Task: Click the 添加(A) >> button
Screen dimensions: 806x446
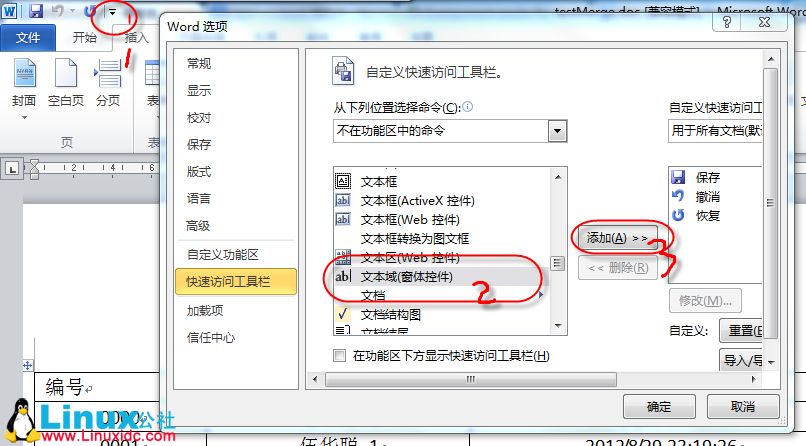Action: 616,238
